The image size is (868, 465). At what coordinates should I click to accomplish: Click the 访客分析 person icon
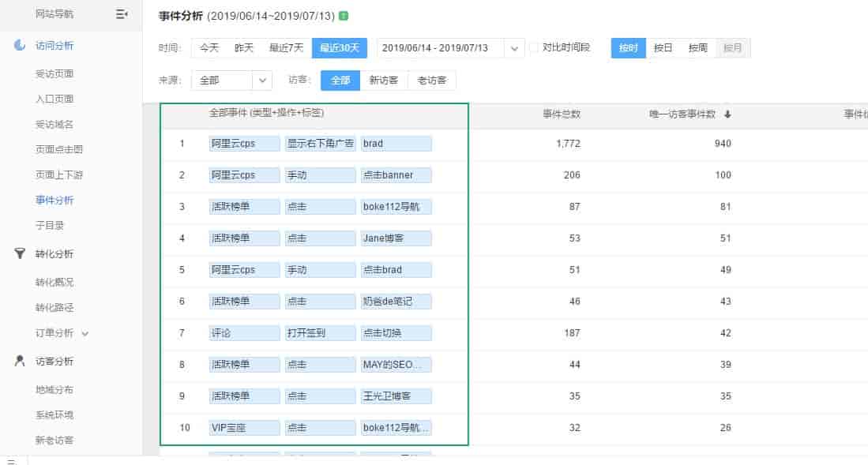[x=20, y=362]
